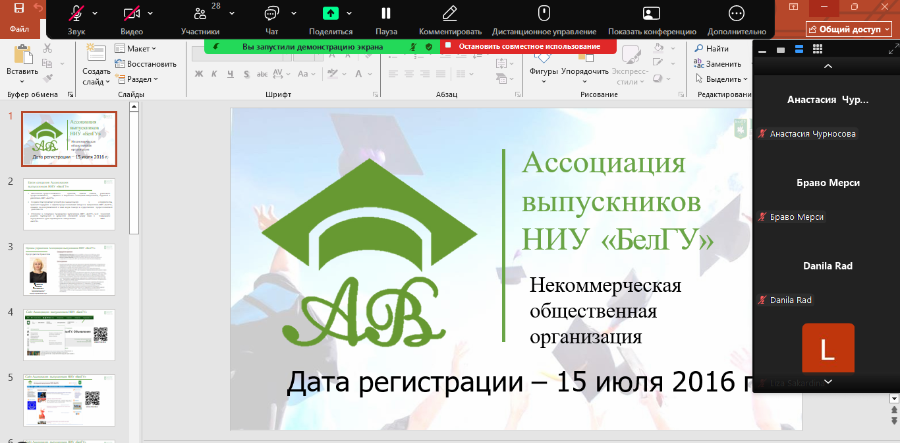Expand Zoom video panel to full screen

point(892,49)
